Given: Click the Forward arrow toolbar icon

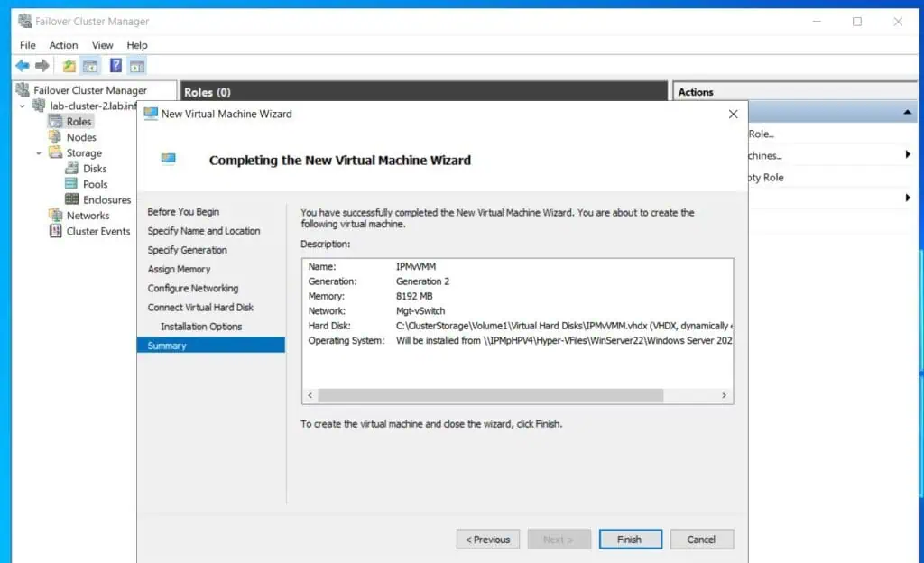Looking at the screenshot, I should 42,66.
